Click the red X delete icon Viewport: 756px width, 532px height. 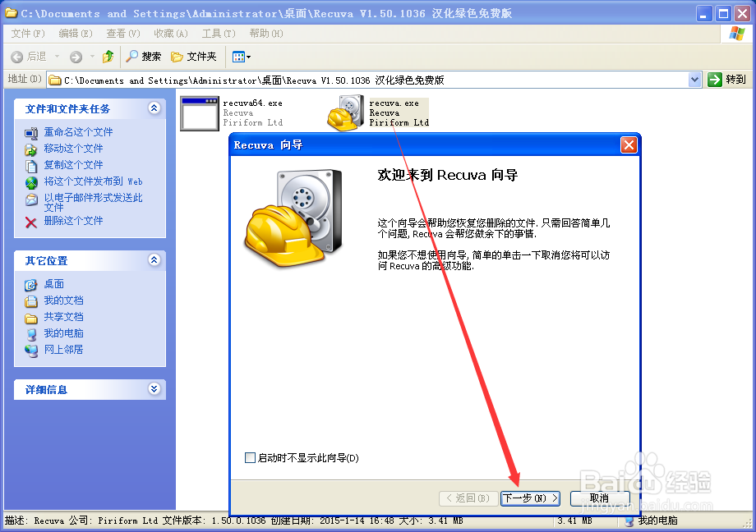pos(31,222)
